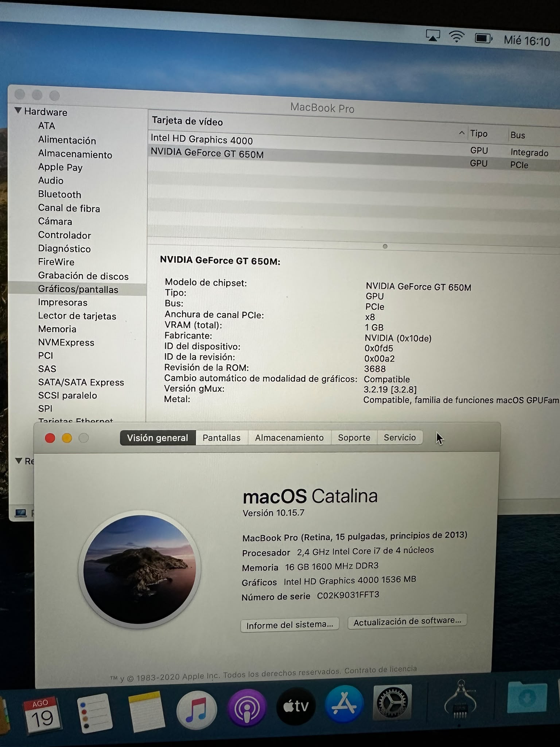Open the Contrato de licencia link
The image size is (560, 747).
pyautogui.click(x=381, y=670)
